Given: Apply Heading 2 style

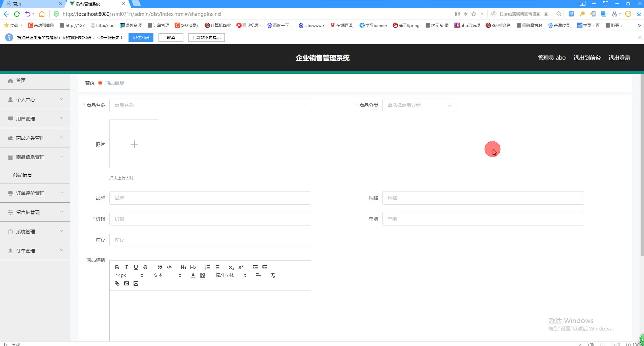Looking at the screenshot, I should click(x=193, y=267).
